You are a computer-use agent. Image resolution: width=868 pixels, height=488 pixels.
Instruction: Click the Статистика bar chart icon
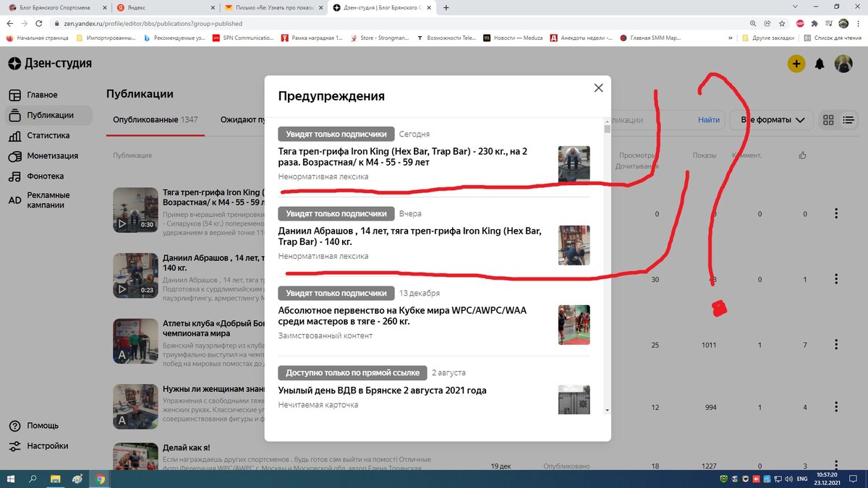[x=14, y=135]
